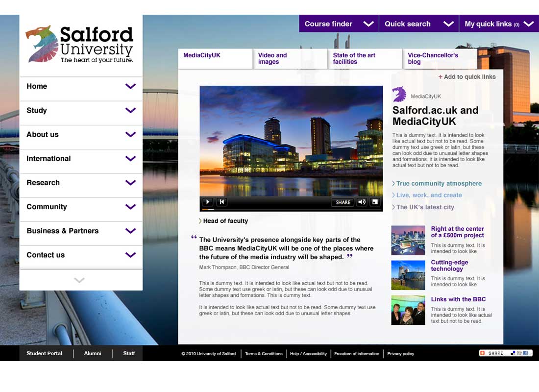Click the purple dragon icon beside MediaCityUK

(x=399, y=94)
